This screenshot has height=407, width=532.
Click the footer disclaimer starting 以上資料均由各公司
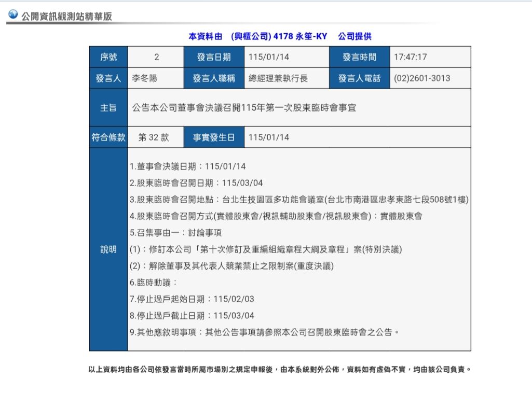tap(280, 369)
